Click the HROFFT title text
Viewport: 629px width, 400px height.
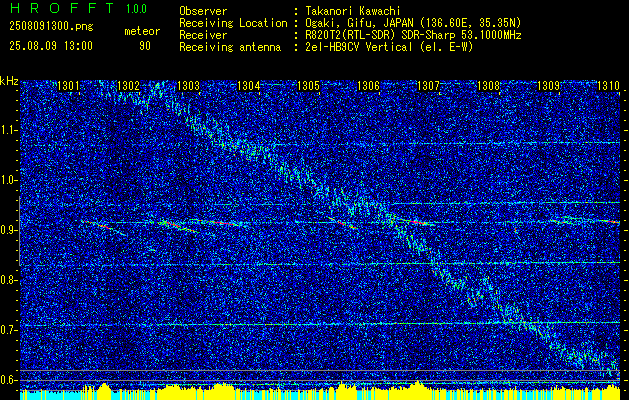point(61,8)
